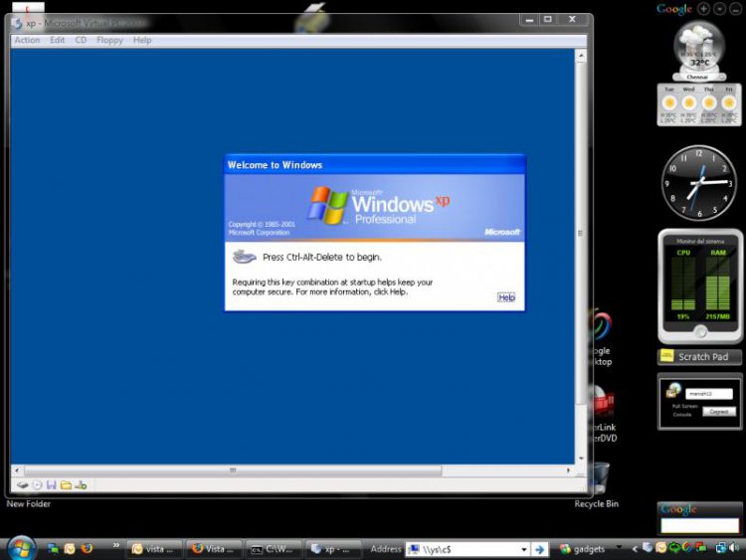Open the Action menu in Virtual PC
Screen dimensions: 746x560
[27, 40]
